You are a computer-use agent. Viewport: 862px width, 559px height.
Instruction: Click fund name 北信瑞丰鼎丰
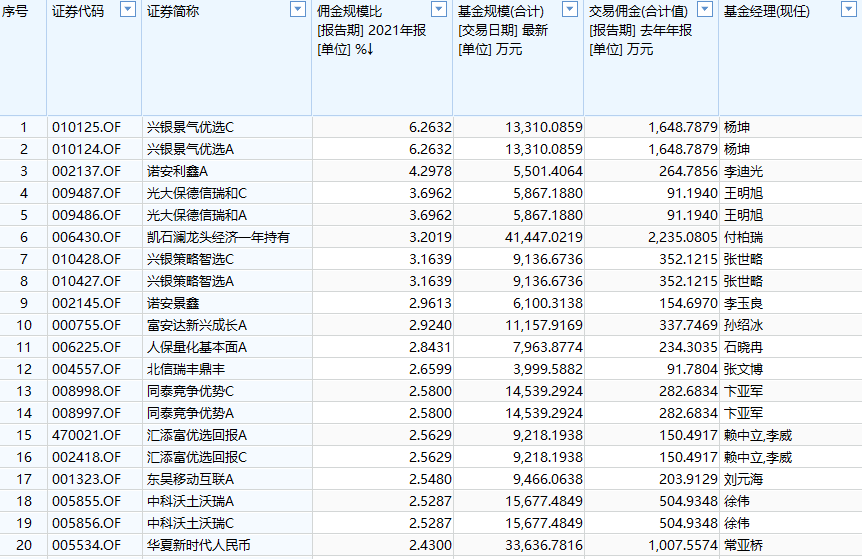(x=186, y=369)
